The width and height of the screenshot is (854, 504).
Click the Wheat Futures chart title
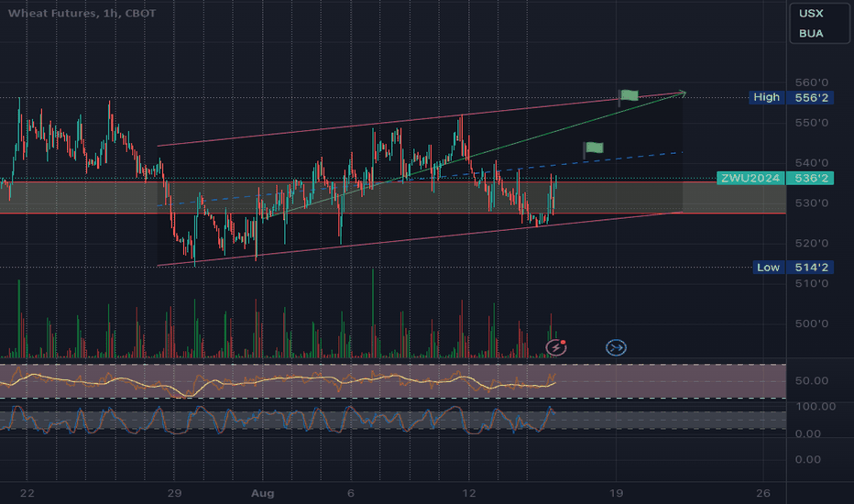82,13
